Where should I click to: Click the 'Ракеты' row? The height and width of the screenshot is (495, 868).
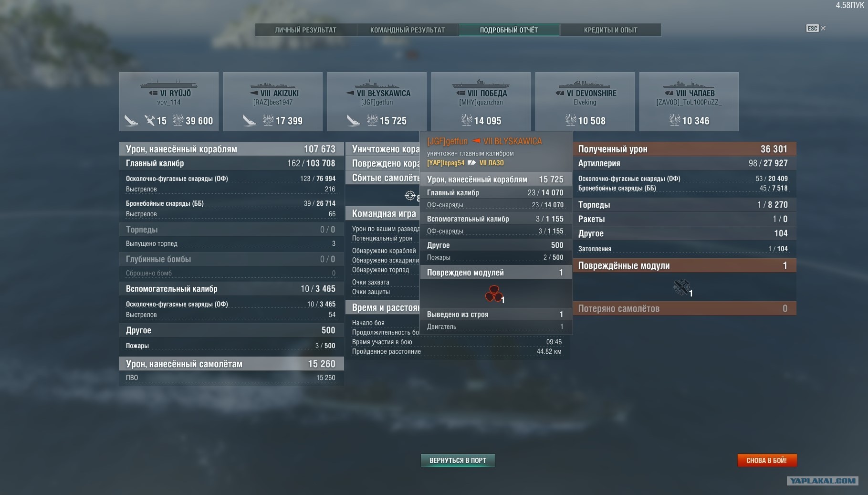coord(684,219)
